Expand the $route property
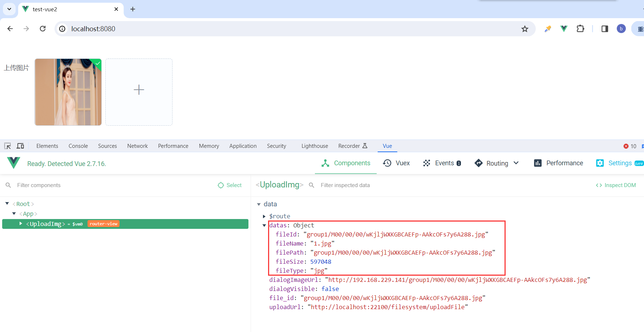Image resolution: width=644 pixels, height=332 pixels. (264, 216)
